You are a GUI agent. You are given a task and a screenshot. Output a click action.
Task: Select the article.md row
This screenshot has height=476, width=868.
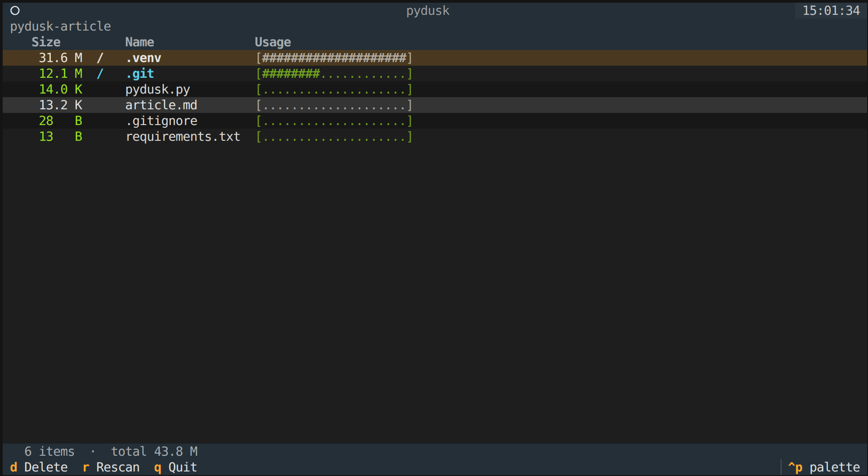pyautogui.click(x=161, y=105)
